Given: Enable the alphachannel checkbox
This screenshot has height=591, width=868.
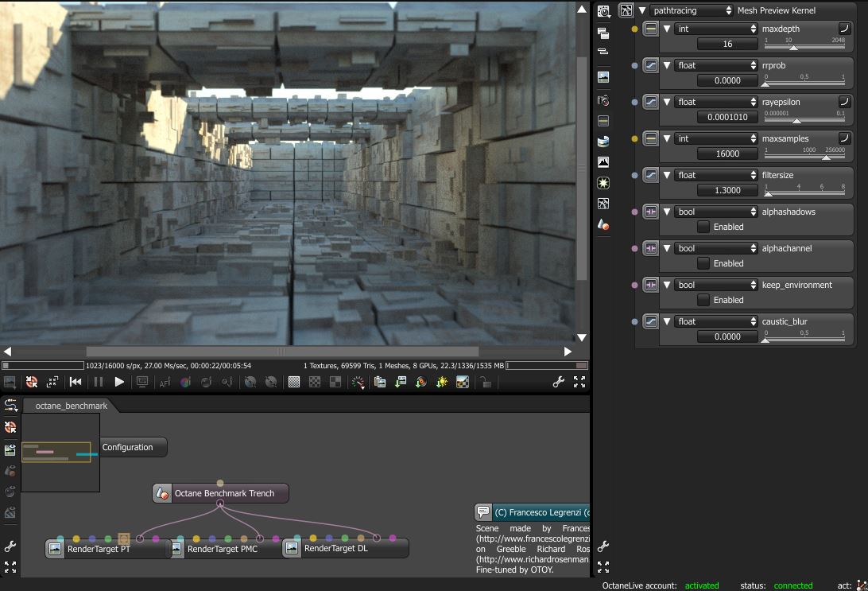Looking at the screenshot, I should point(703,263).
